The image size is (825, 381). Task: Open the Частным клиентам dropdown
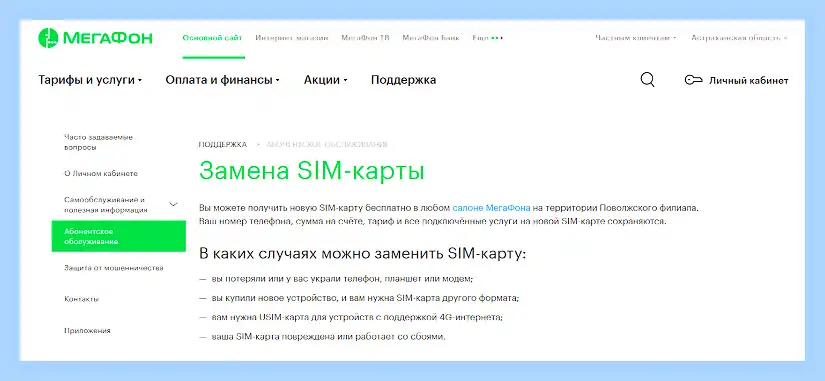[x=636, y=38]
